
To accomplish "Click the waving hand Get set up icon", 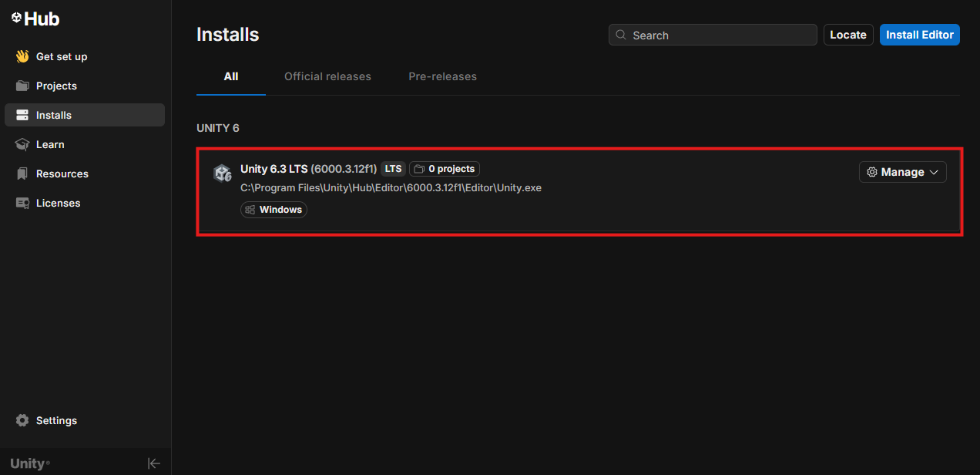I will [x=22, y=56].
